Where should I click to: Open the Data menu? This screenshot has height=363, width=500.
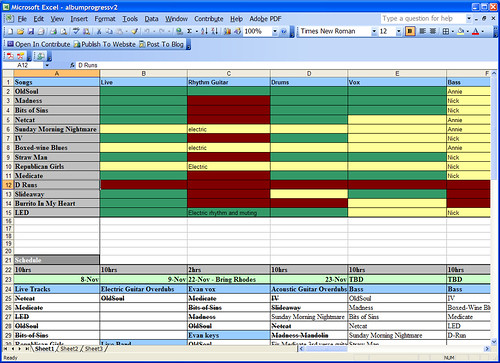coord(151,19)
